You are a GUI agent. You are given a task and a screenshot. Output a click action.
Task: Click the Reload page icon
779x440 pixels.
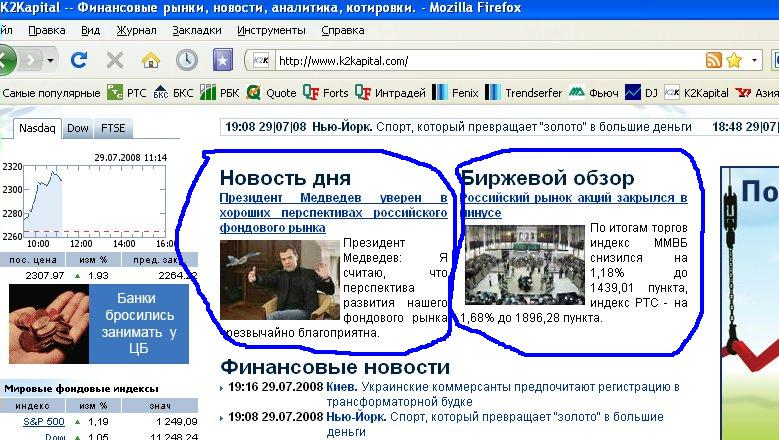click(79, 60)
